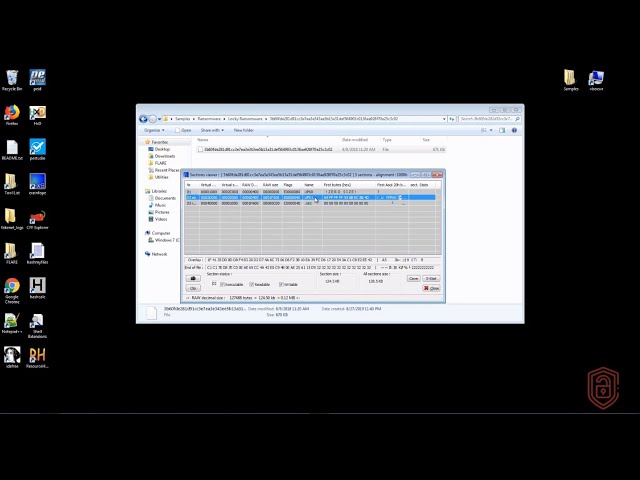
Task: Open the idafree desktop shortcut
Action: (12, 358)
